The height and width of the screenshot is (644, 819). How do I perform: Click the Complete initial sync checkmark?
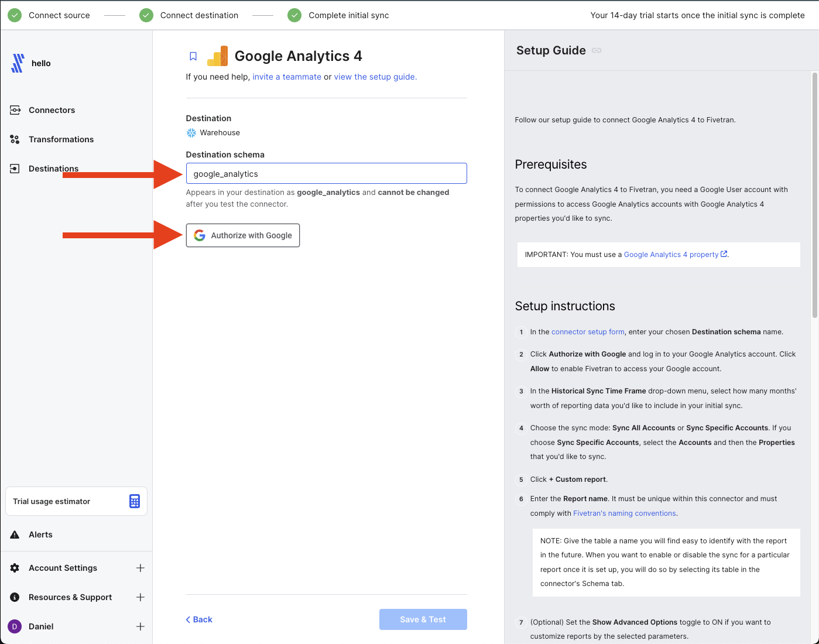click(x=294, y=15)
